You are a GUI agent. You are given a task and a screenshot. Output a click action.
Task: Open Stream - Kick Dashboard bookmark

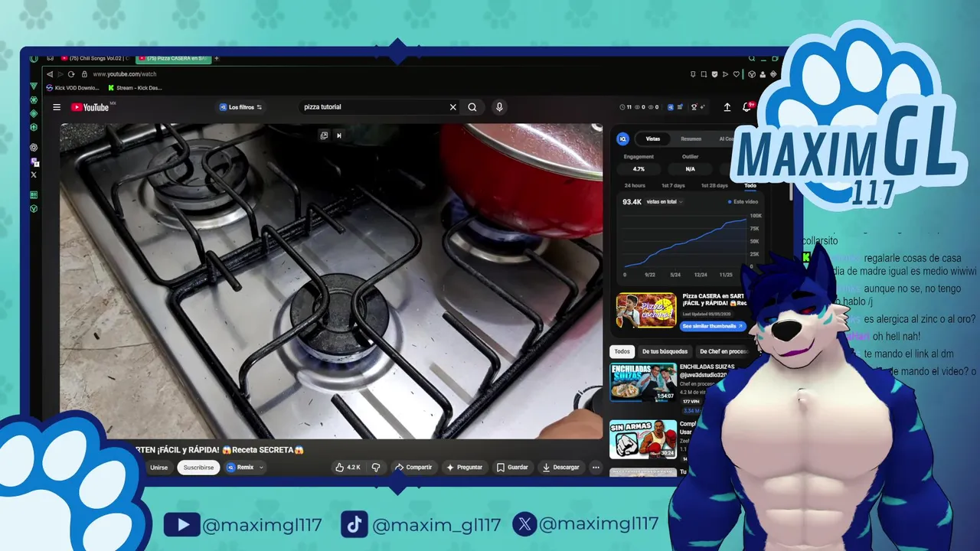[136, 88]
